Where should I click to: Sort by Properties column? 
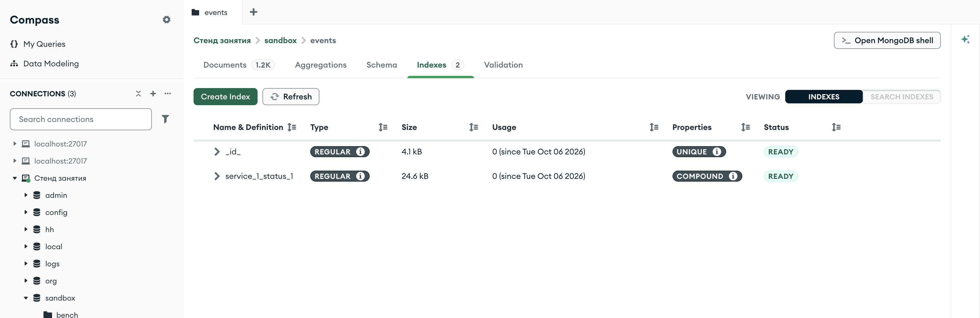pyautogui.click(x=745, y=127)
